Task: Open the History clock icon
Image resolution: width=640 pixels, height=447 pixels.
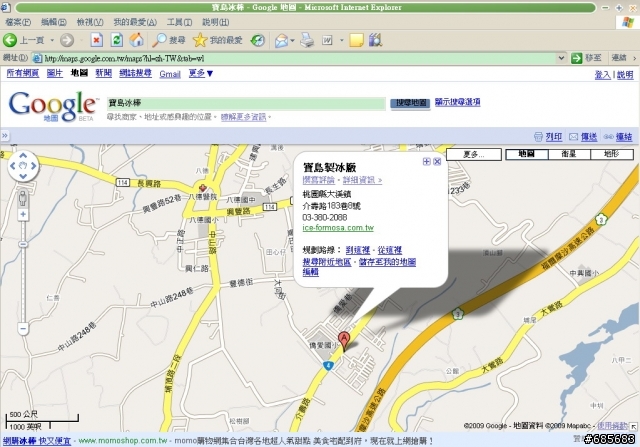Action: point(258,40)
